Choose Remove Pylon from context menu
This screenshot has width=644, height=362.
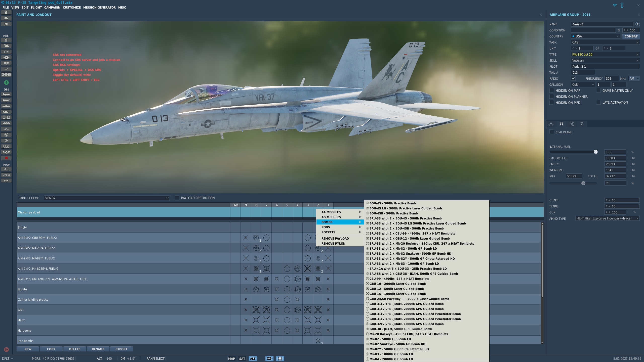340,243
